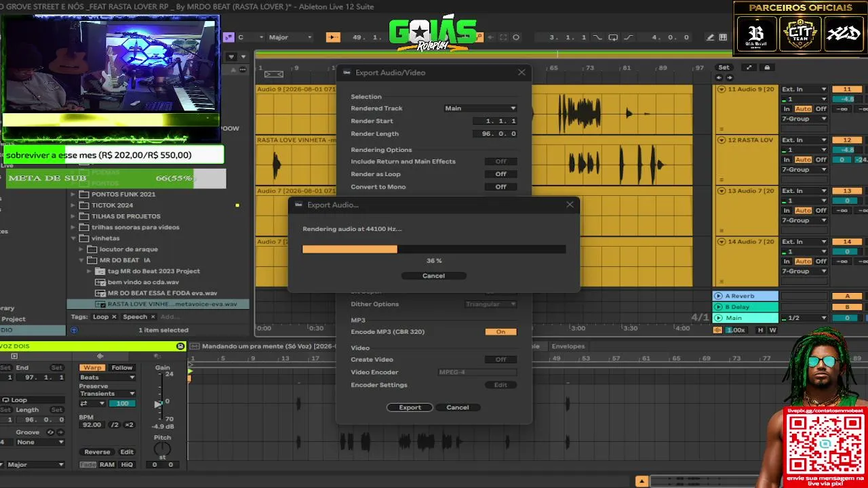Click the Render Length field
This screenshot has height=488, width=868.
(495, 134)
